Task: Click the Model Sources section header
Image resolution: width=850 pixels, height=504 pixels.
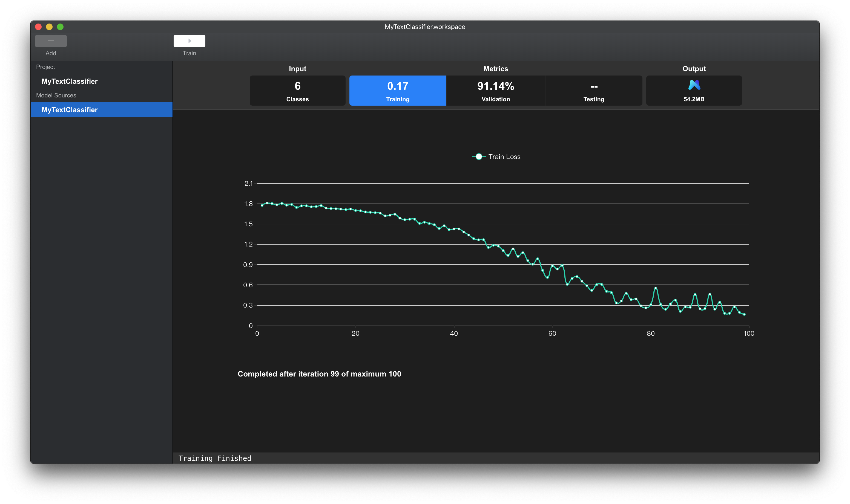Action: tap(56, 95)
